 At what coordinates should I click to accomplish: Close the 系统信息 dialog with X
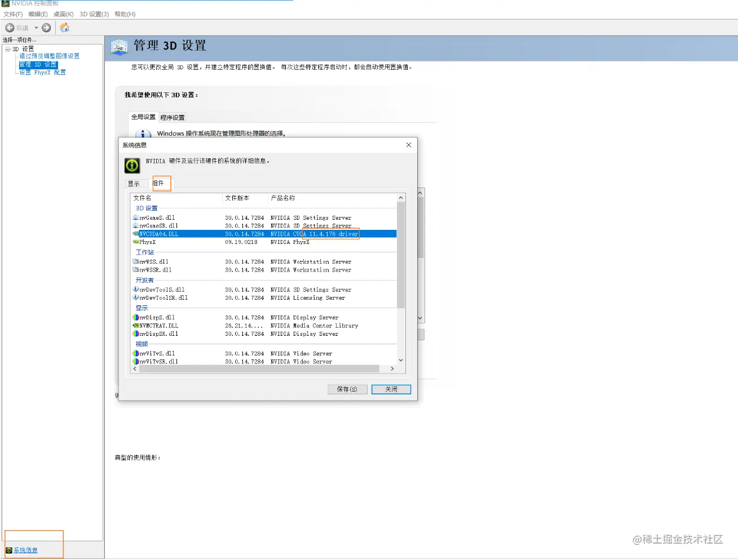coord(409,145)
